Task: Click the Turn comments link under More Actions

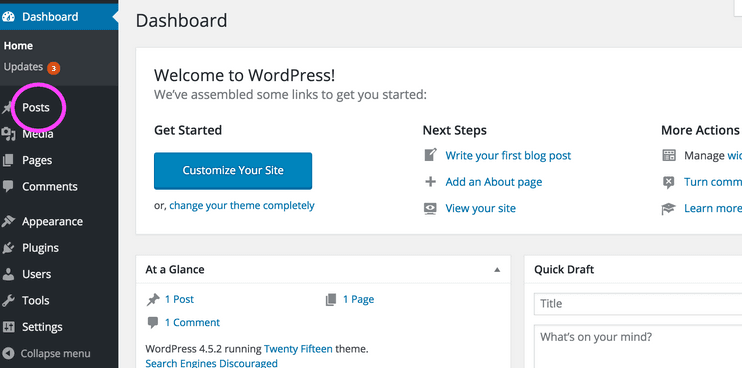Action: click(713, 182)
